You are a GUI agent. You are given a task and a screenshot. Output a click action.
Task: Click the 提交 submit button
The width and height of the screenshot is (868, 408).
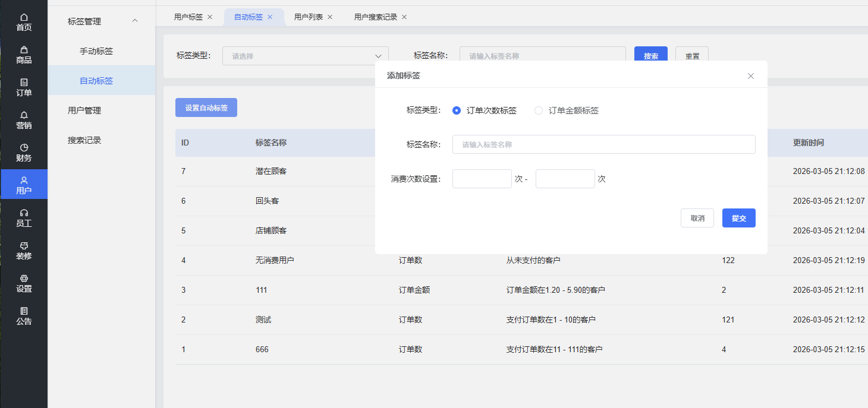738,218
